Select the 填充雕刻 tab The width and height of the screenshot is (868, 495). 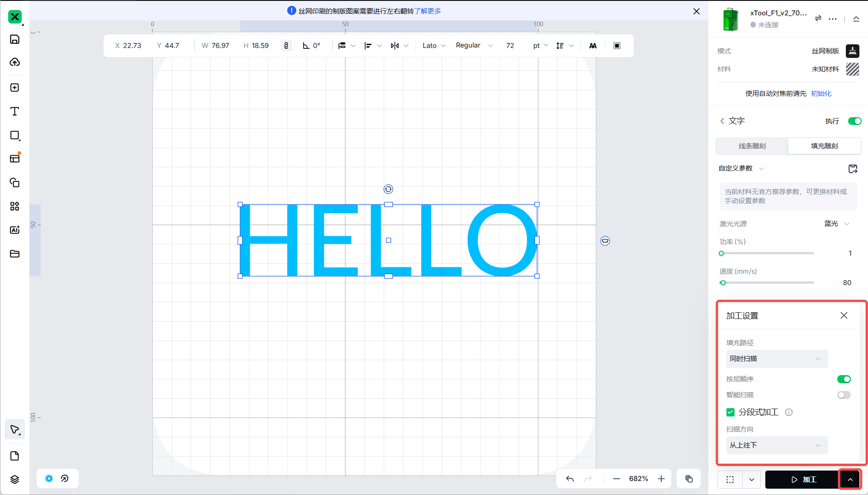[824, 146]
